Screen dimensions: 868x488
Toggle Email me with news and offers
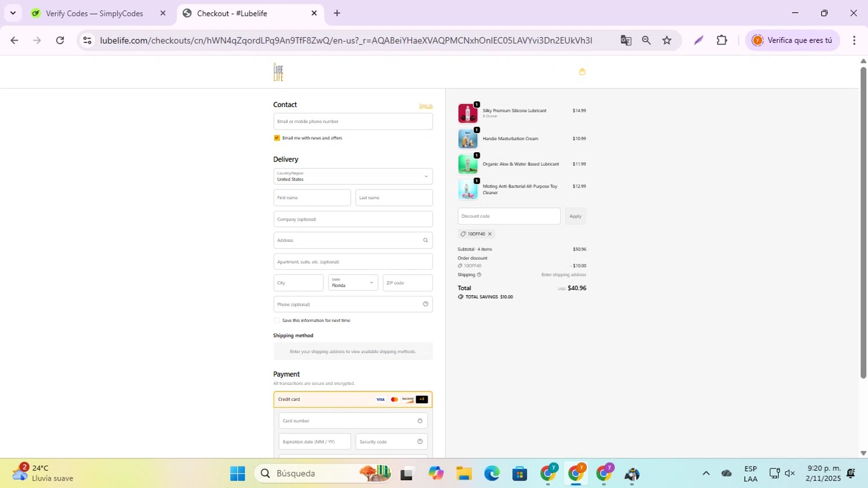coord(277,138)
